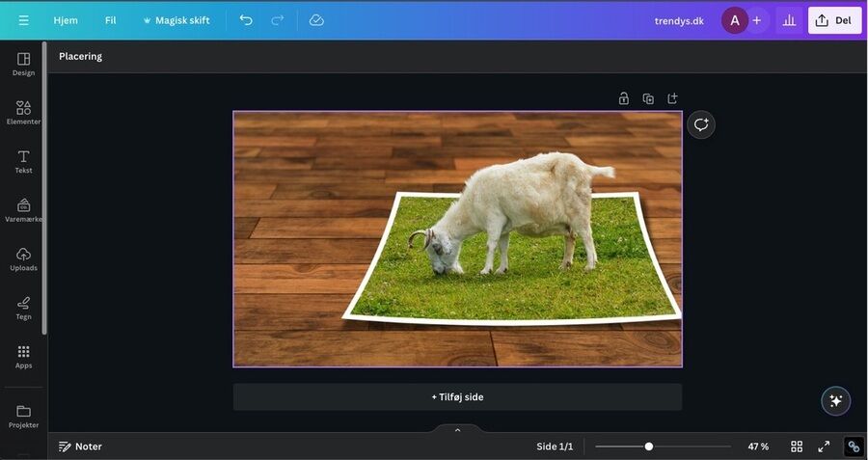Open the Design sidebar panel
This screenshot has height=460, width=868.
[23, 65]
